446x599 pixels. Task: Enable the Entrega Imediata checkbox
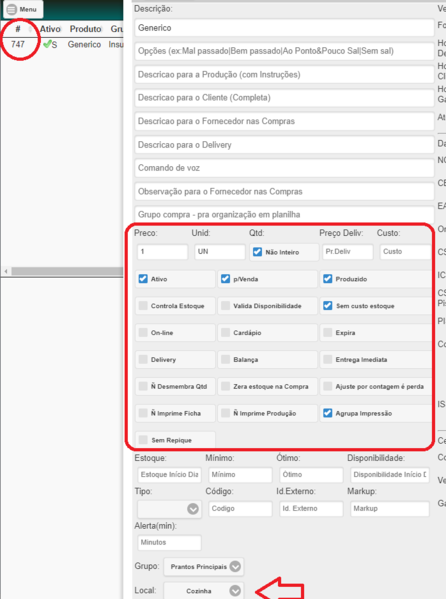[328, 359]
